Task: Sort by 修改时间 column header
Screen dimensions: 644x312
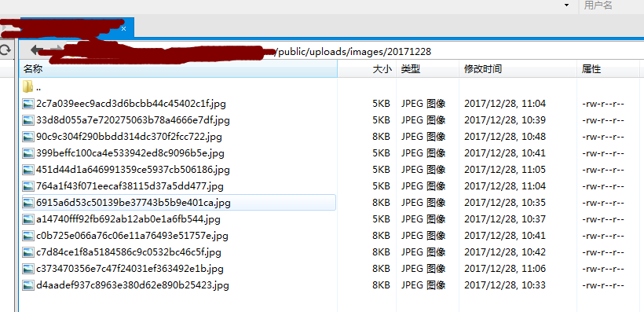Action: [x=518, y=68]
